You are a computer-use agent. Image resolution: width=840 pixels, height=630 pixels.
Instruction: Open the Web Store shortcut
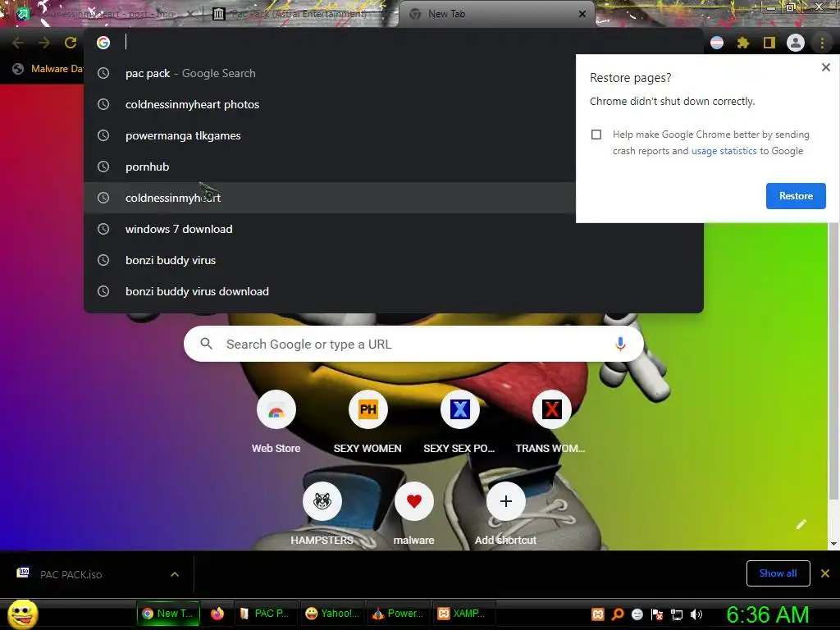[x=276, y=423]
